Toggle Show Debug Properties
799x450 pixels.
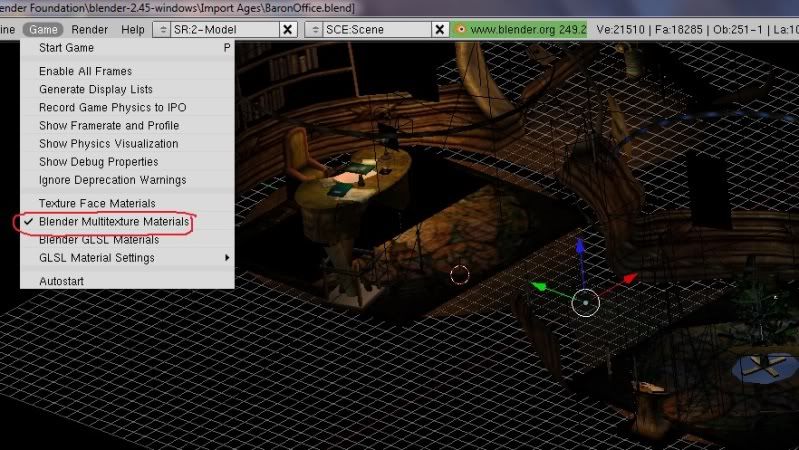(x=127, y=162)
